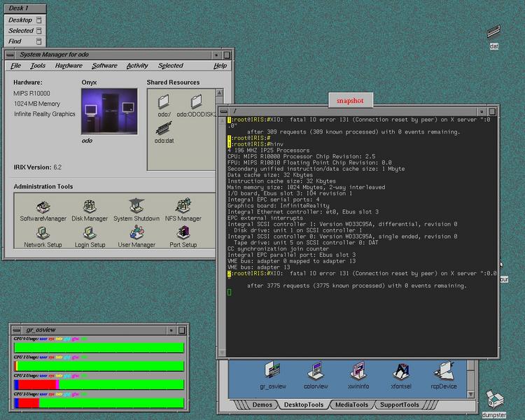Viewport: 525px width, 420px height.
Task: Click the terminal line '4 196 MHZ IP25 Processors'
Action: [269, 150]
